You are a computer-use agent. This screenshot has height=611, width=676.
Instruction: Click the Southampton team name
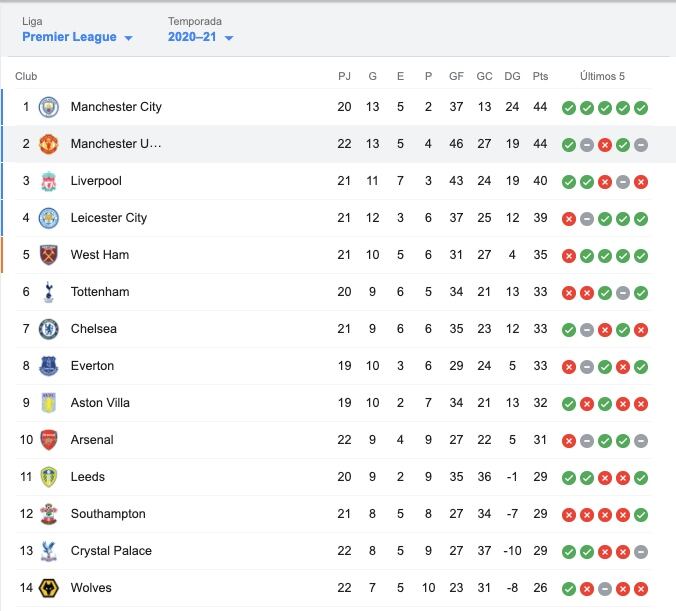(x=108, y=514)
